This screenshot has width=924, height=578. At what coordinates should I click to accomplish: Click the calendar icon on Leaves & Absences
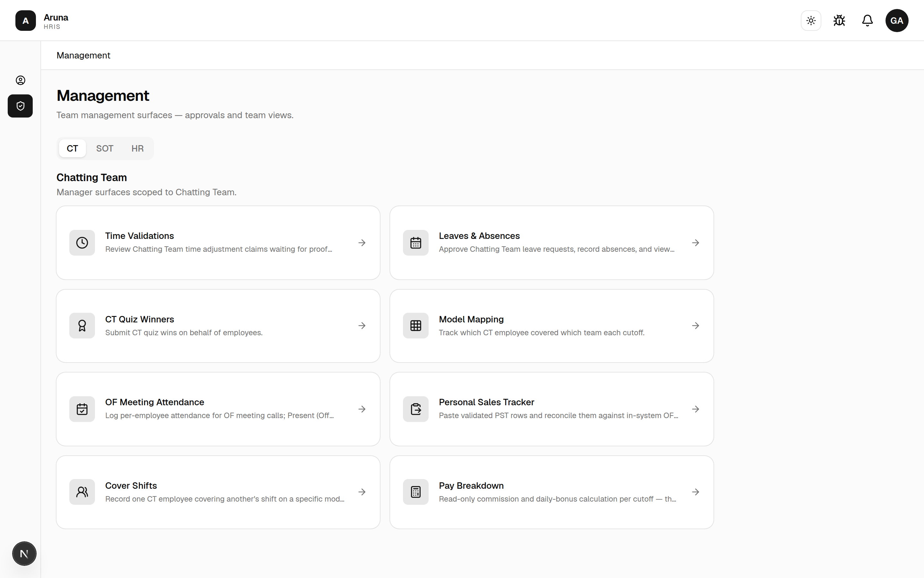(x=416, y=243)
